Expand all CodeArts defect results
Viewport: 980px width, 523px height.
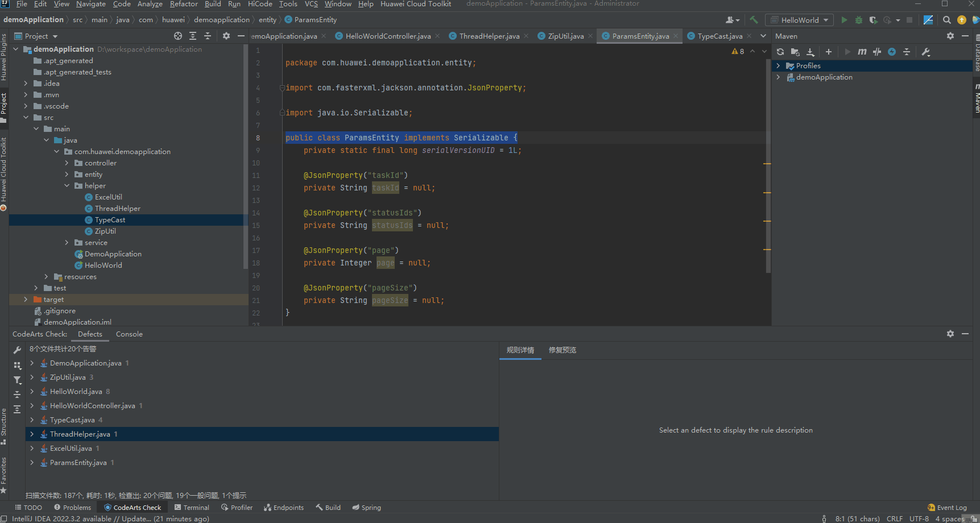click(17, 409)
